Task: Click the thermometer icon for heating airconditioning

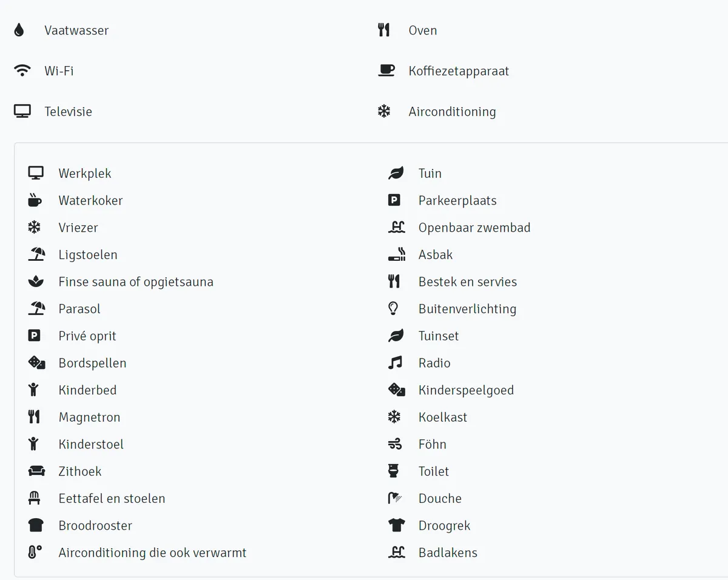Action: [35, 553]
